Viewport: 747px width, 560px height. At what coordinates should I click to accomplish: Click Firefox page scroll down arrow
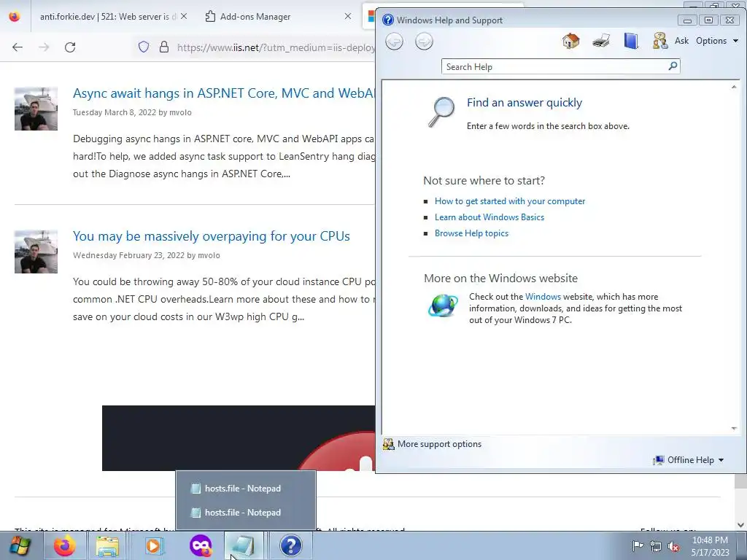(740, 525)
